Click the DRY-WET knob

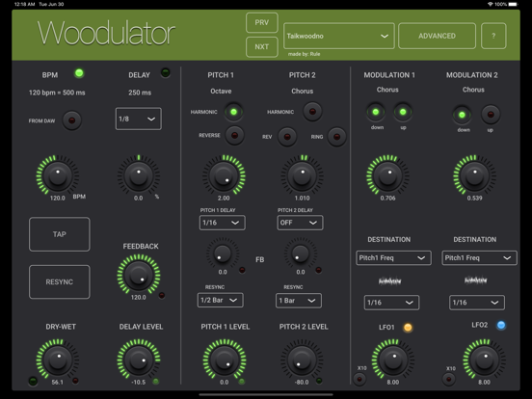pos(58,359)
